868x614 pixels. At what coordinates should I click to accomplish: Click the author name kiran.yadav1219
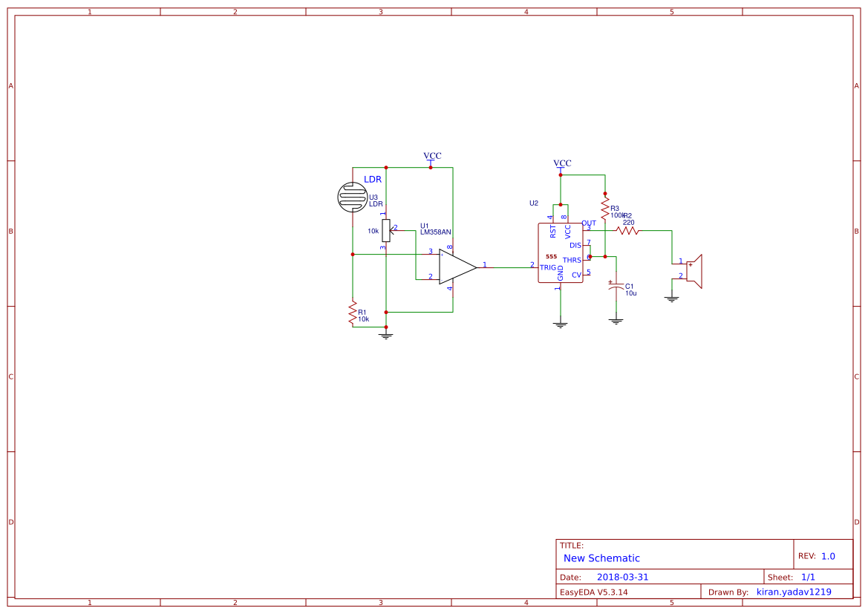(794, 592)
